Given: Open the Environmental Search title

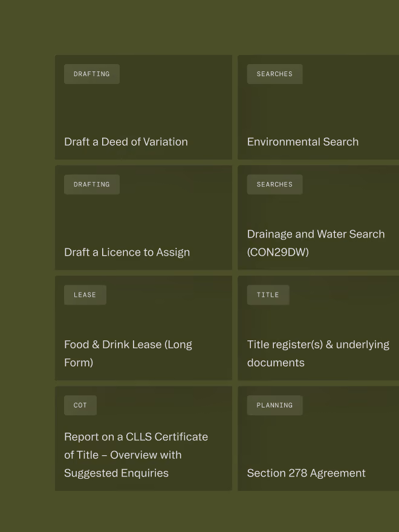Looking at the screenshot, I should coord(303,142).
